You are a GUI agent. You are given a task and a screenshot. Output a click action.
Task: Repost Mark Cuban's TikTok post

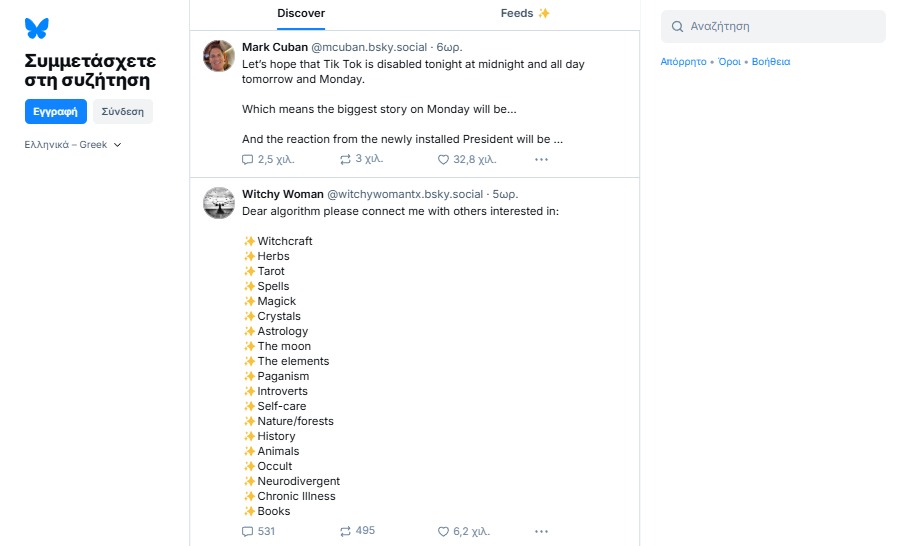pyautogui.click(x=346, y=159)
